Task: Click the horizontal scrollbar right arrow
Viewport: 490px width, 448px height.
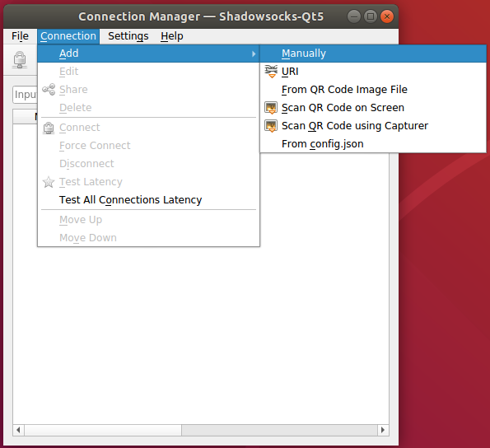Action: [x=383, y=430]
